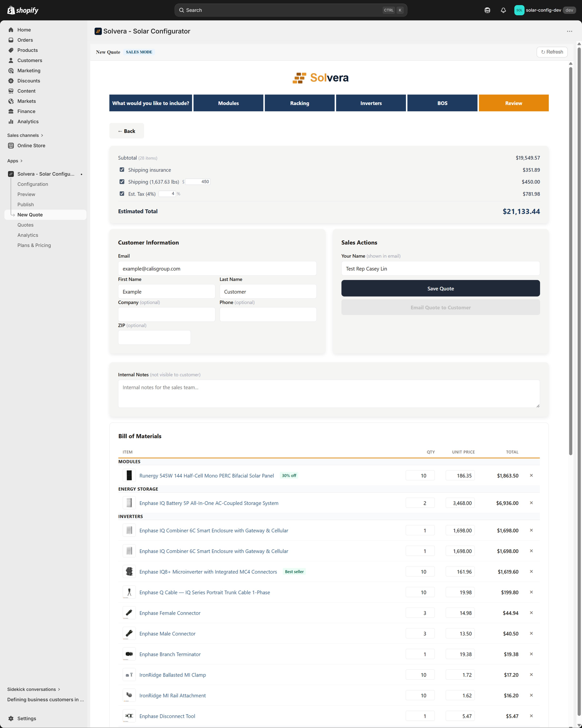Open the IronRidge MI Rail Attachment link

pos(172,696)
